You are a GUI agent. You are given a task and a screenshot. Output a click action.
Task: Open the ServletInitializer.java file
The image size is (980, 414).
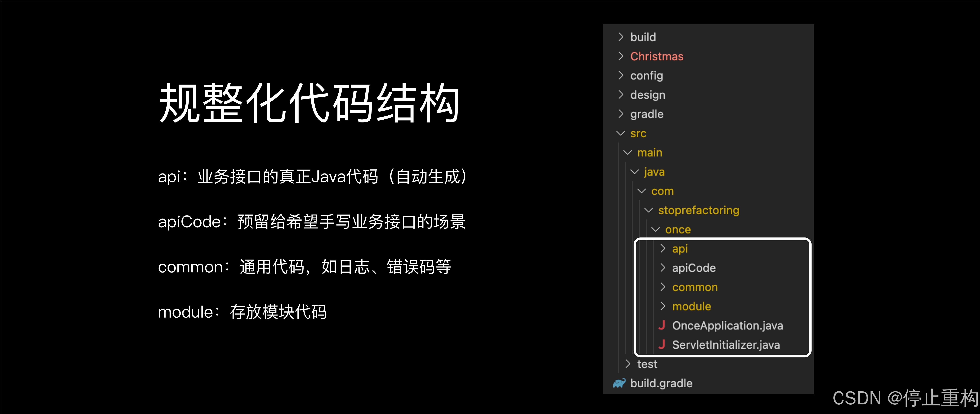click(x=725, y=344)
